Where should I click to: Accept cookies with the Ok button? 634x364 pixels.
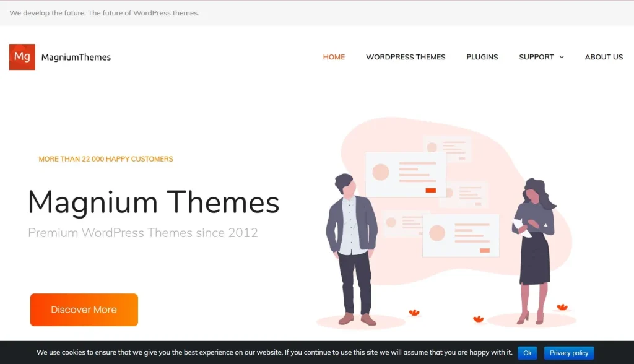pyautogui.click(x=528, y=353)
